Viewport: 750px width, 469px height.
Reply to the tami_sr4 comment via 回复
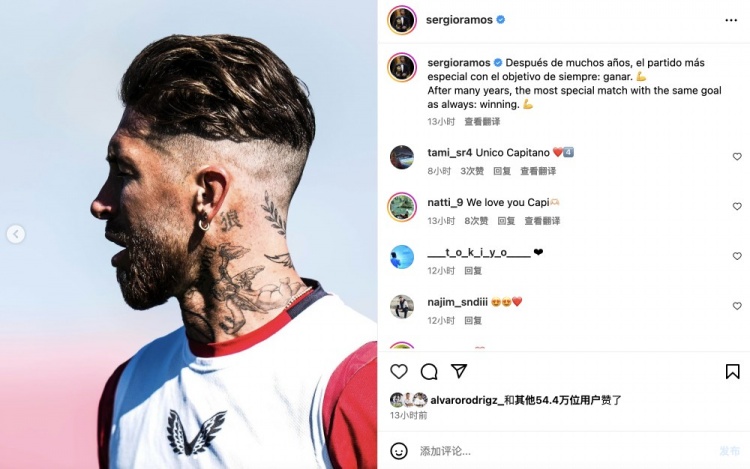(x=502, y=171)
